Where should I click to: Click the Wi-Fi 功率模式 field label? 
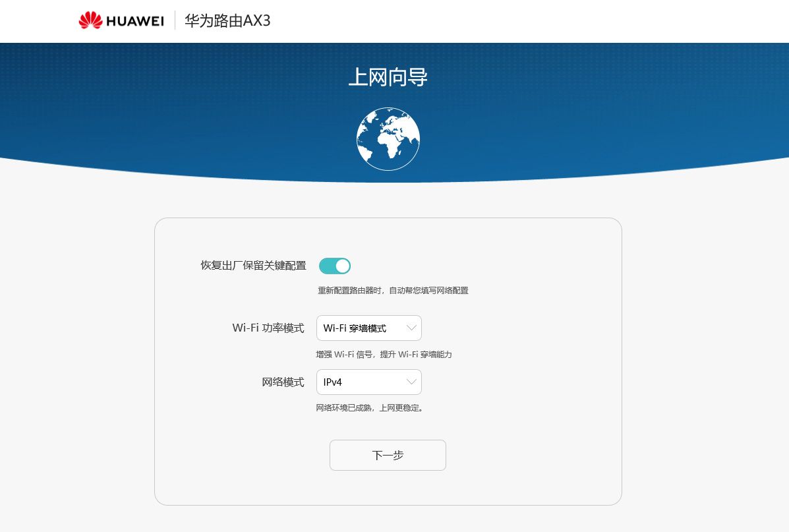[268, 328]
